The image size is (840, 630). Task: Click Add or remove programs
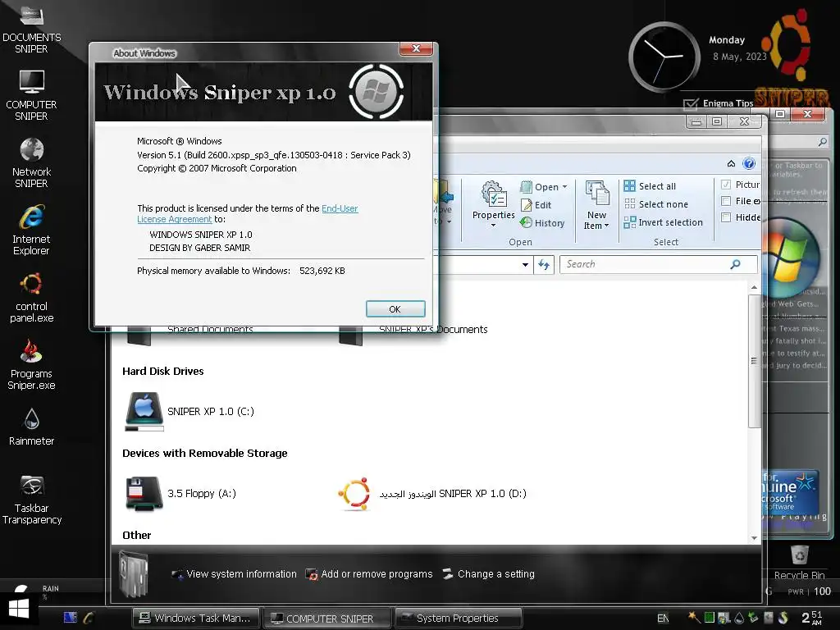pyautogui.click(x=369, y=573)
